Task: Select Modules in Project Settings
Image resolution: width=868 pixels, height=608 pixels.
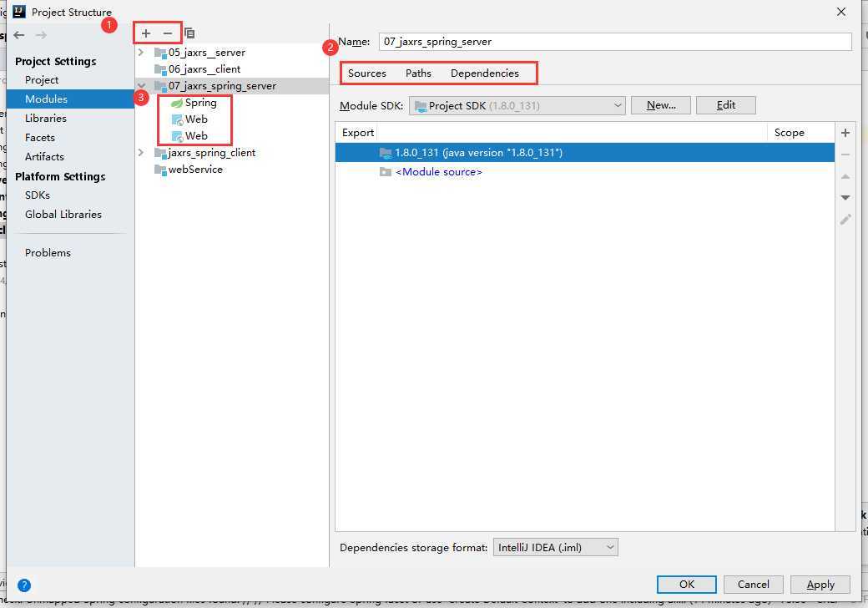Action: point(70,99)
